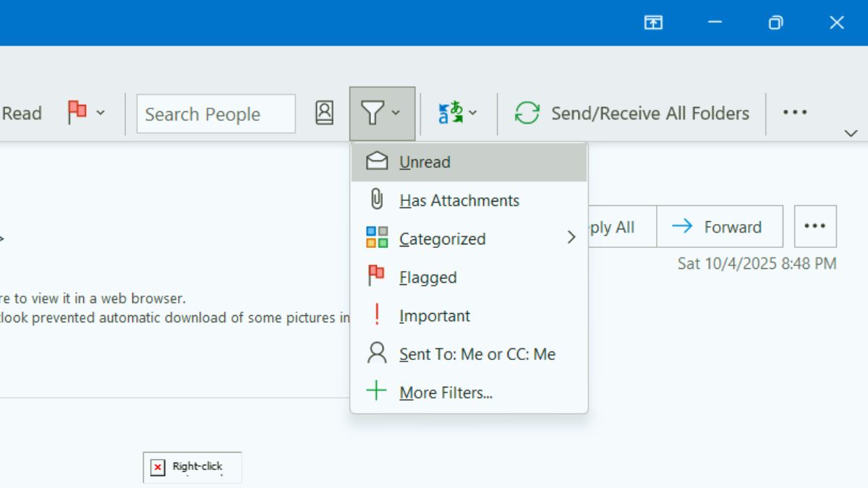Click the Filter Email funnel icon
Screen dimensions: 868x488
coord(373,113)
